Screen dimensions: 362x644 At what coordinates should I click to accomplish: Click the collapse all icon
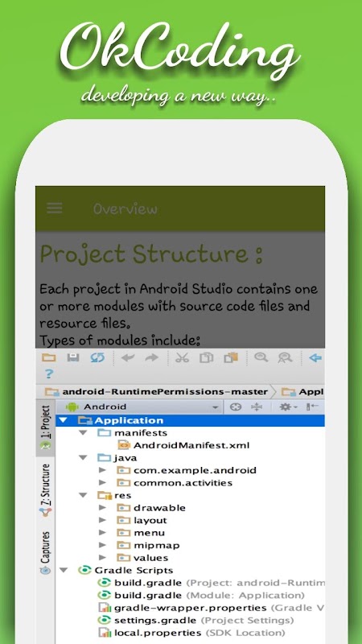[257, 407]
